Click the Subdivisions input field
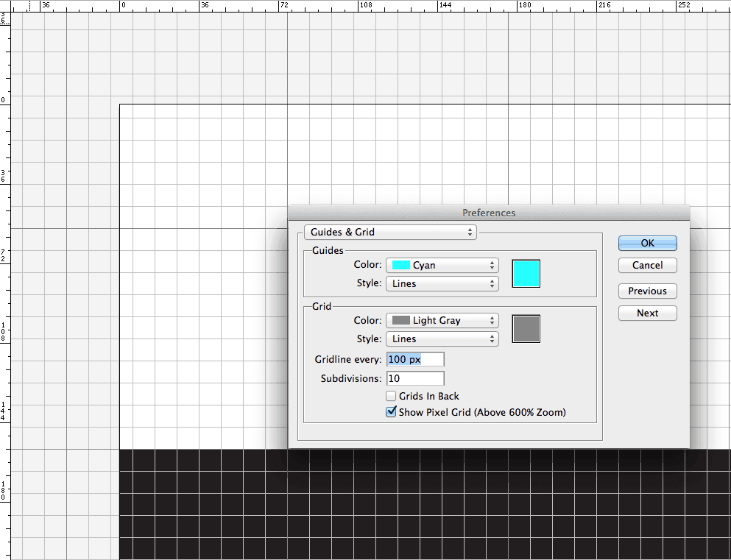731x560 pixels. (415, 378)
